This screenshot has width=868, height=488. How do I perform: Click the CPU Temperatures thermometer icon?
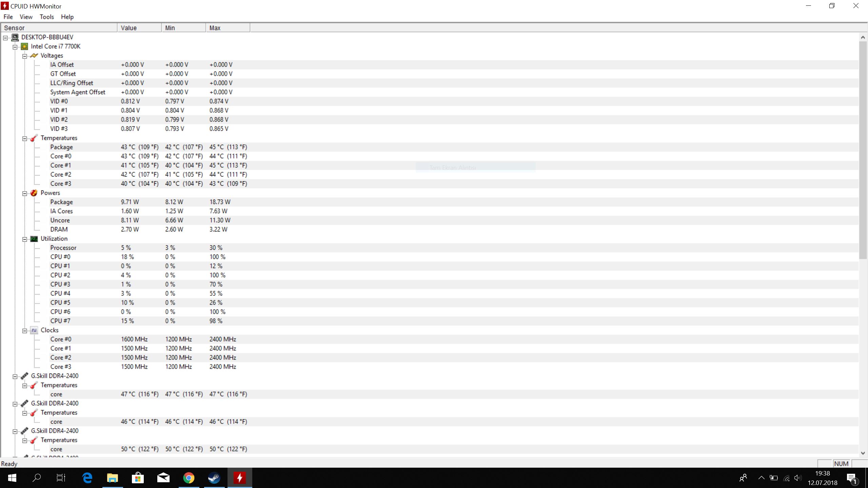[x=34, y=138]
